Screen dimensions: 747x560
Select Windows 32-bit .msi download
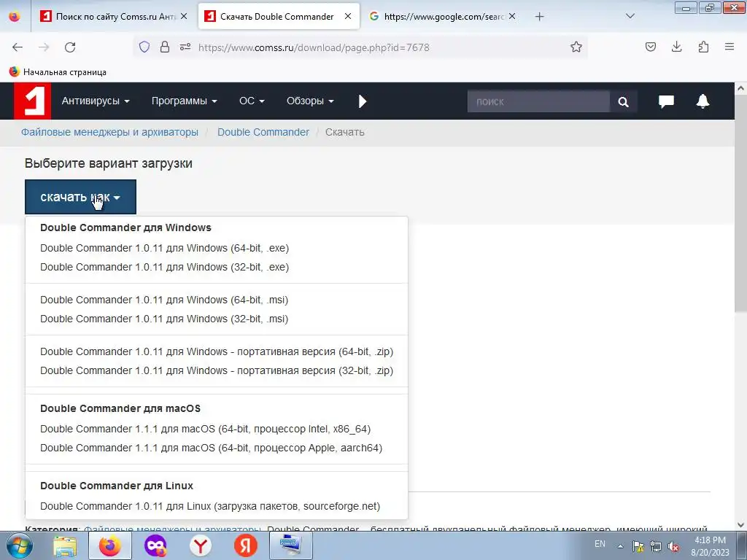click(164, 319)
